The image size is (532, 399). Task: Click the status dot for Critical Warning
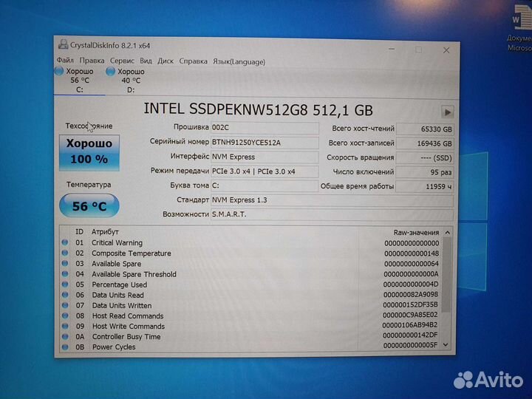pos(65,242)
